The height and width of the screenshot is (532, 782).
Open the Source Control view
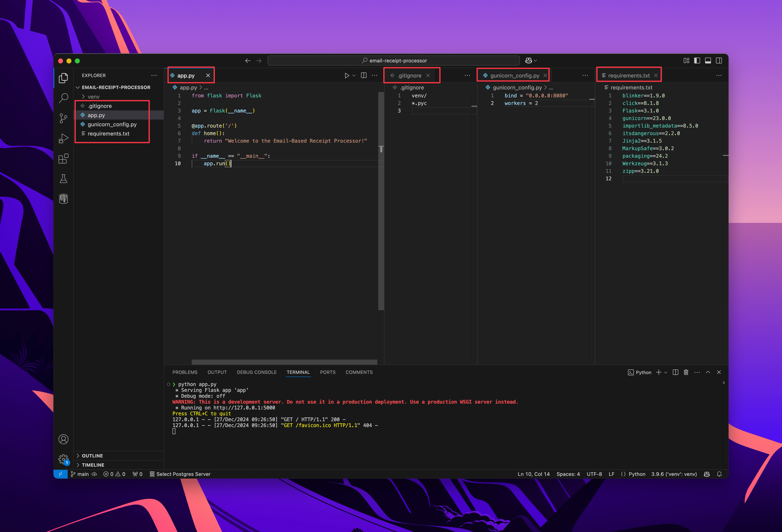[x=63, y=118]
